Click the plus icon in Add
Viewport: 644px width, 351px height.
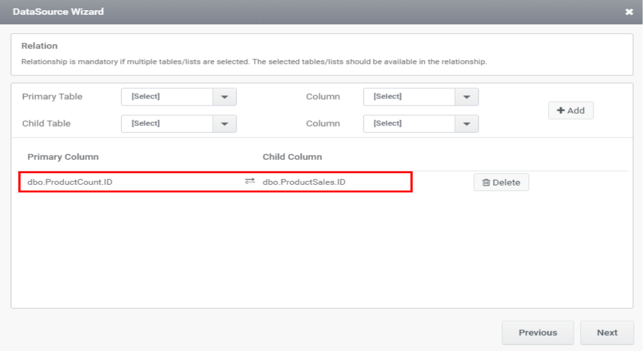coord(560,111)
